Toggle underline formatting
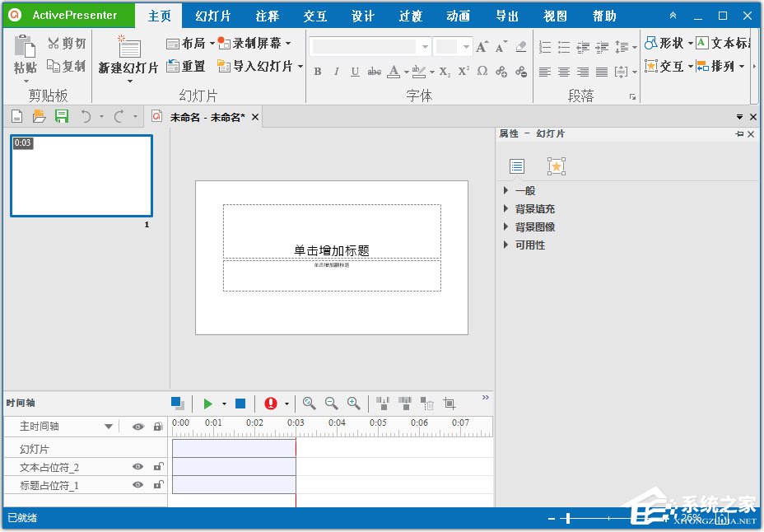The width and height of the screenshot is (764, 532). pyautogui.click(x=355, y=72)
